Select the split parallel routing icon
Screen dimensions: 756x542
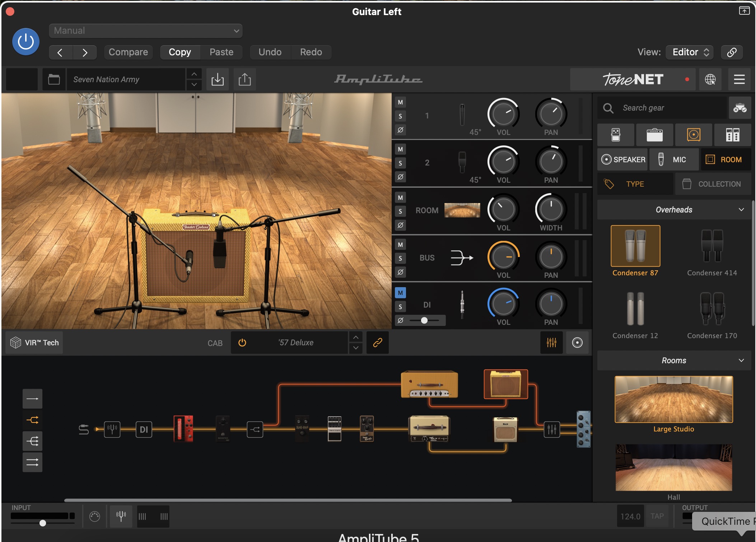click(x=32, y=420)
